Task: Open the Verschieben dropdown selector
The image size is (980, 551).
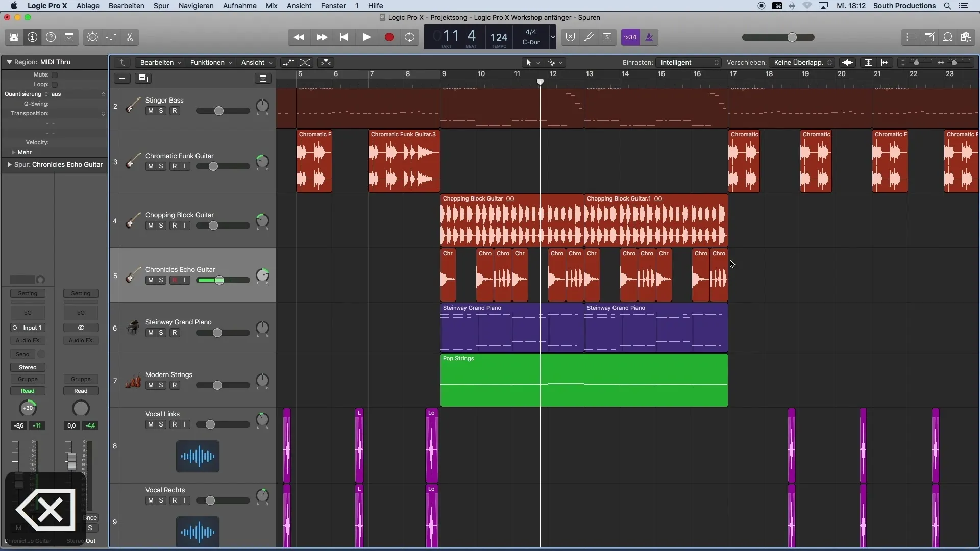Action: 802,62
